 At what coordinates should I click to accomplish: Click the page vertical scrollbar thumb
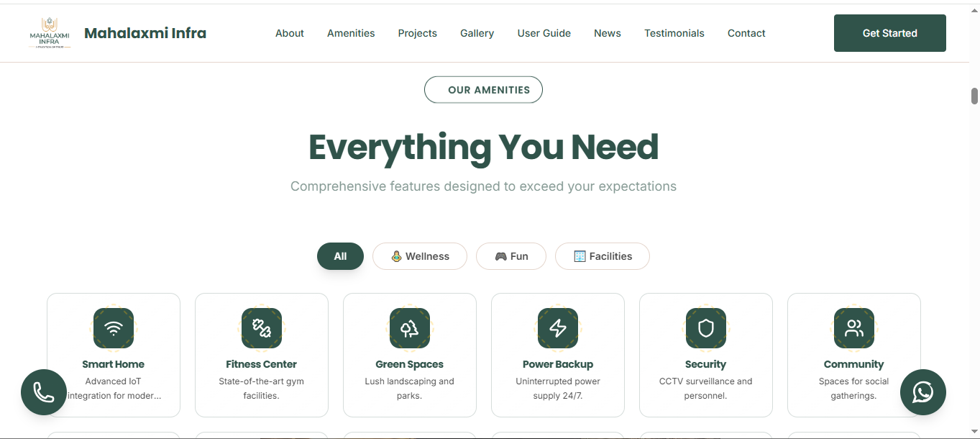pyautogui.click(x=975, y=96)
